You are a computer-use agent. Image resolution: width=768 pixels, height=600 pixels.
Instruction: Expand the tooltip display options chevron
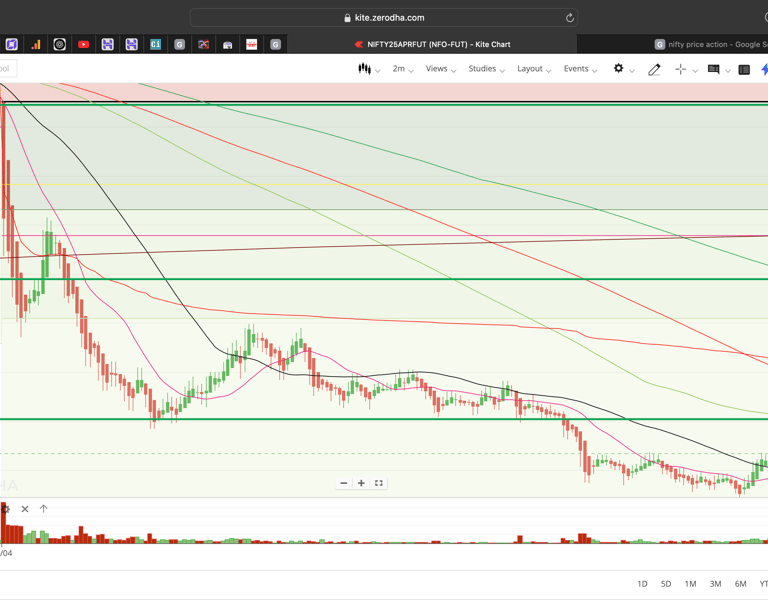tap(728, 71)
